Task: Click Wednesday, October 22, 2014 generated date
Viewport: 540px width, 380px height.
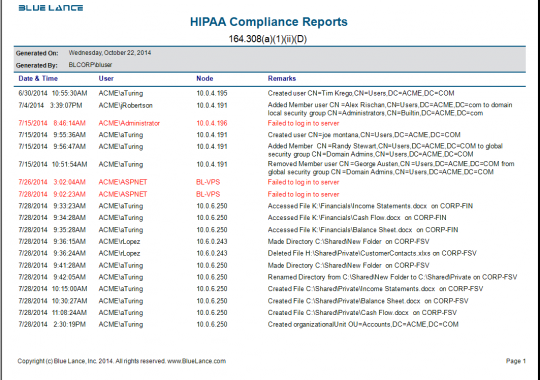Action: coord(110,53)
